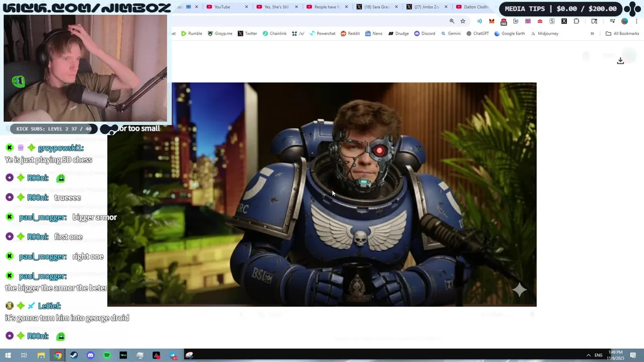Click the Kick Subs level goal bar

tap(54, 129)
